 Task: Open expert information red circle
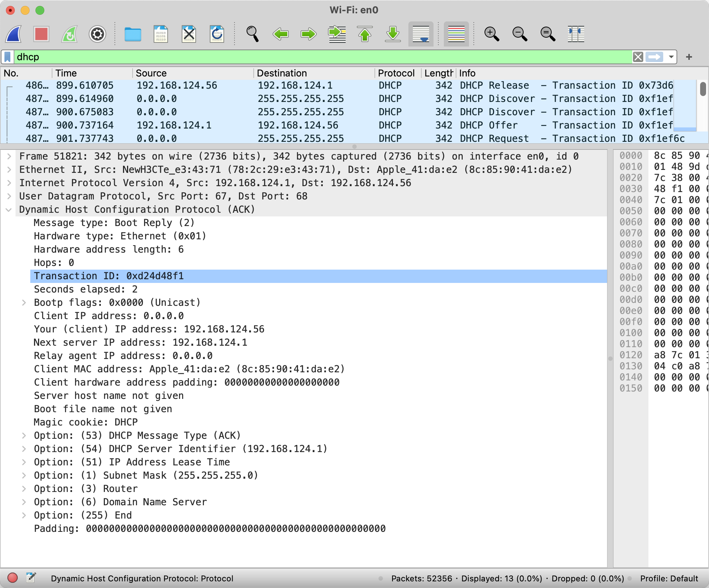[x=13, y=578]
